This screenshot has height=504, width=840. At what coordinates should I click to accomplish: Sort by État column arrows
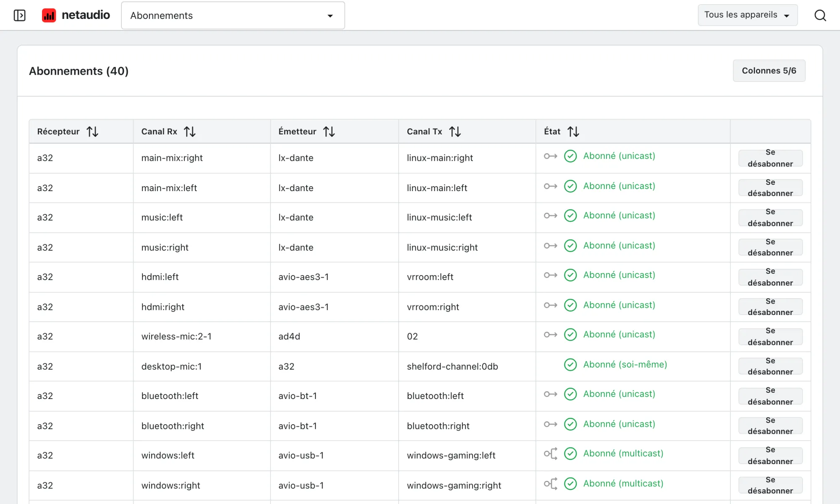coord(573,132)
